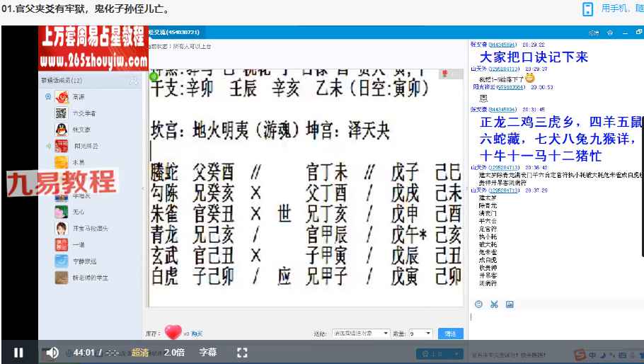
Task: Open the gift recipient dropdown
Action: (x=361, y=333)
